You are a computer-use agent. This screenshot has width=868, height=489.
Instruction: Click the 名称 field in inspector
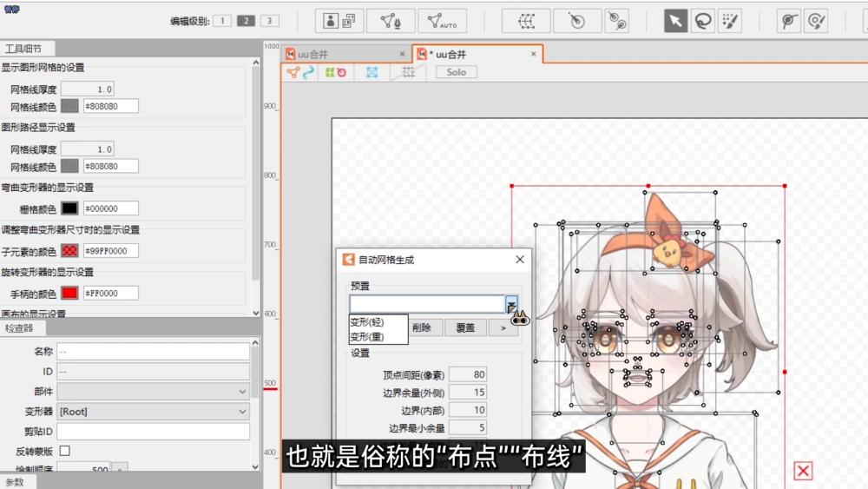tap(154, 352)
